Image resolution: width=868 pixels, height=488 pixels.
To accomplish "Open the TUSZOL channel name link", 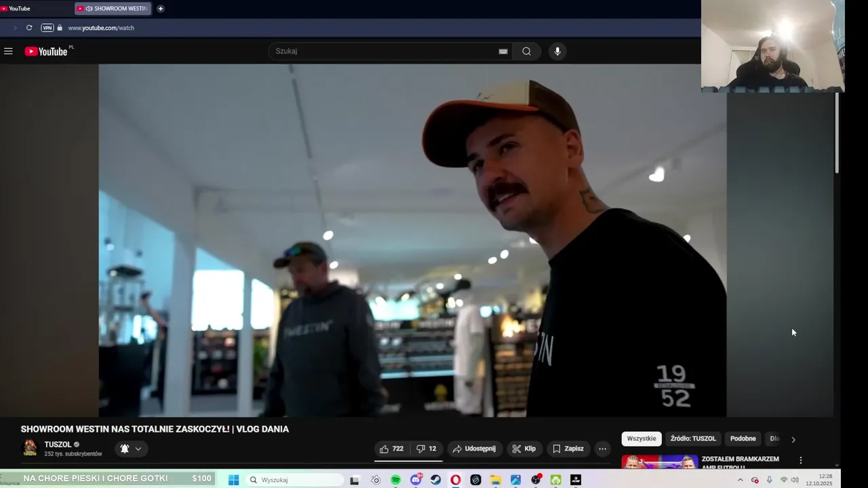I will [x=58, y=445].
